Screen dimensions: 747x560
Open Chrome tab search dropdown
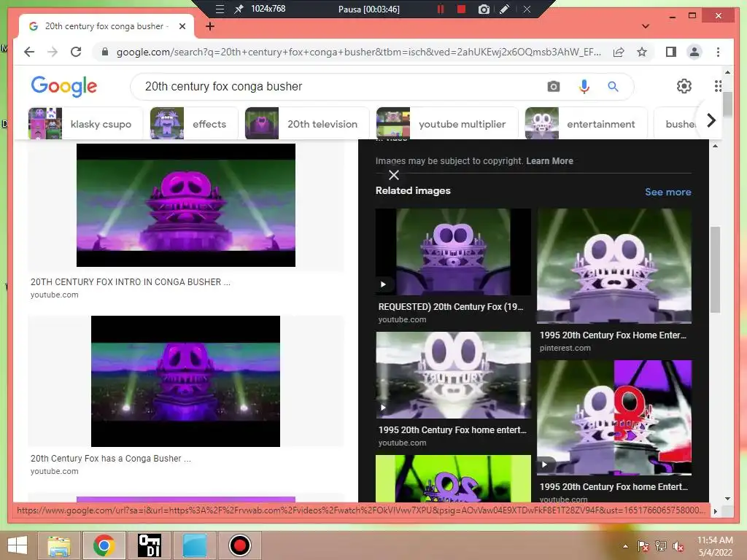coord(646,26)
